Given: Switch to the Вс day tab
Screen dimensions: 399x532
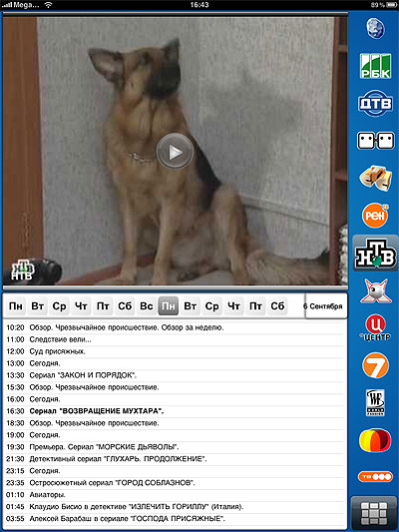Looking at the screenshot, I should point(146,306).
